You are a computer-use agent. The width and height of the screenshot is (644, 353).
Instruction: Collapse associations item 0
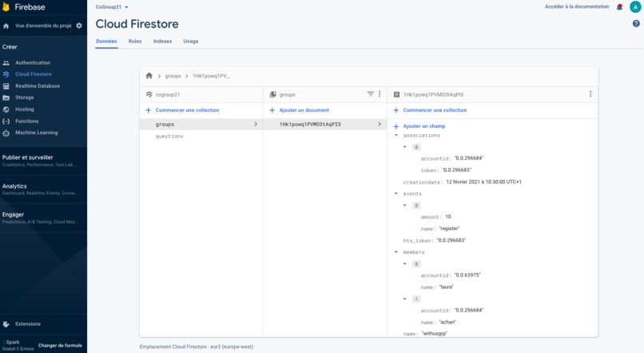(x=404, y=147)
